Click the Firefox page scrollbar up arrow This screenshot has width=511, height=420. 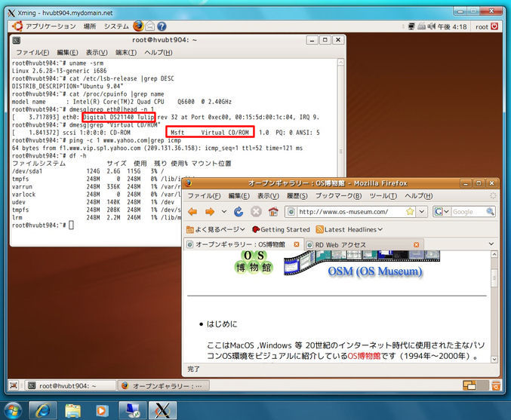(x=494, y=254)
